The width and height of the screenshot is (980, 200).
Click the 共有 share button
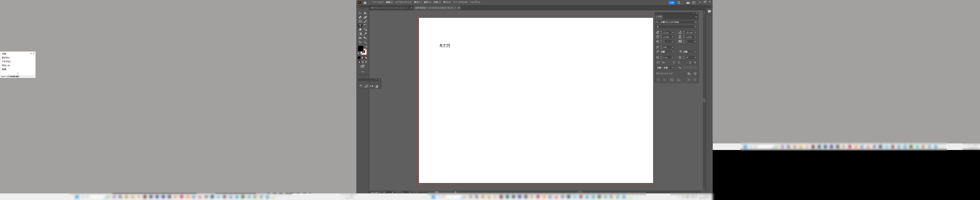[x=672, y=3]
